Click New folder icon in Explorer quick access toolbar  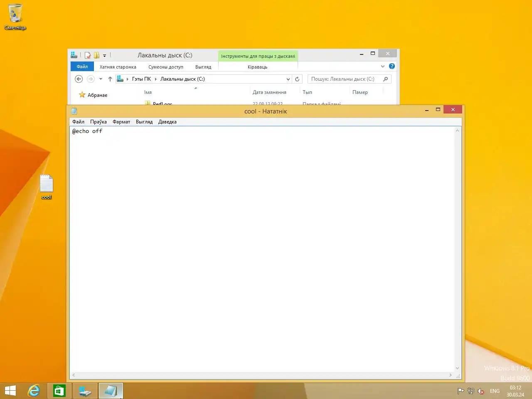96,55
